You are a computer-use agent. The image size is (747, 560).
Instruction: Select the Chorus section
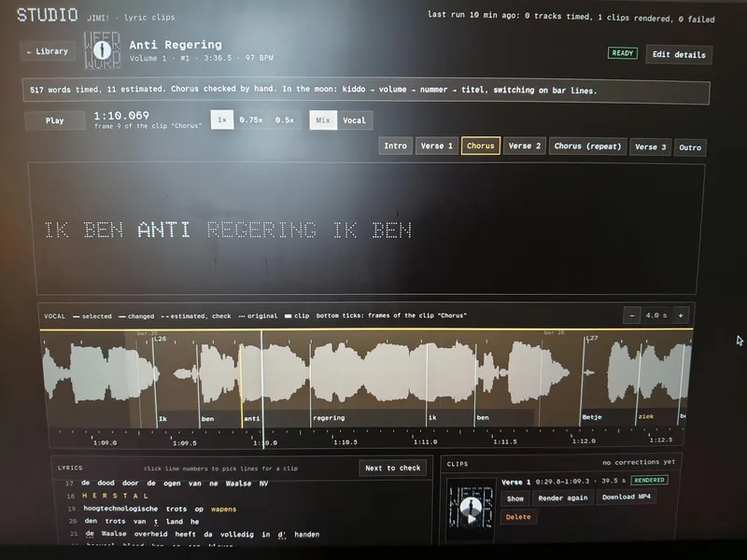(x=480, y=146)
